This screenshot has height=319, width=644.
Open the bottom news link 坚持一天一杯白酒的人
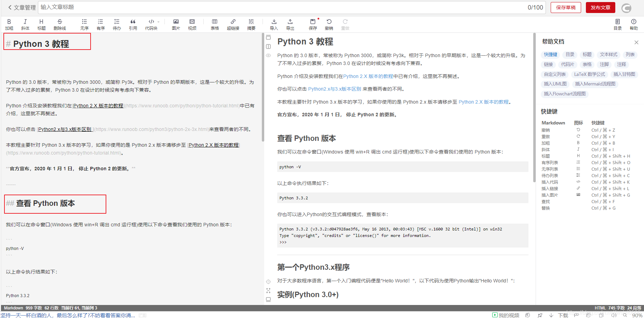pos(68,315)
